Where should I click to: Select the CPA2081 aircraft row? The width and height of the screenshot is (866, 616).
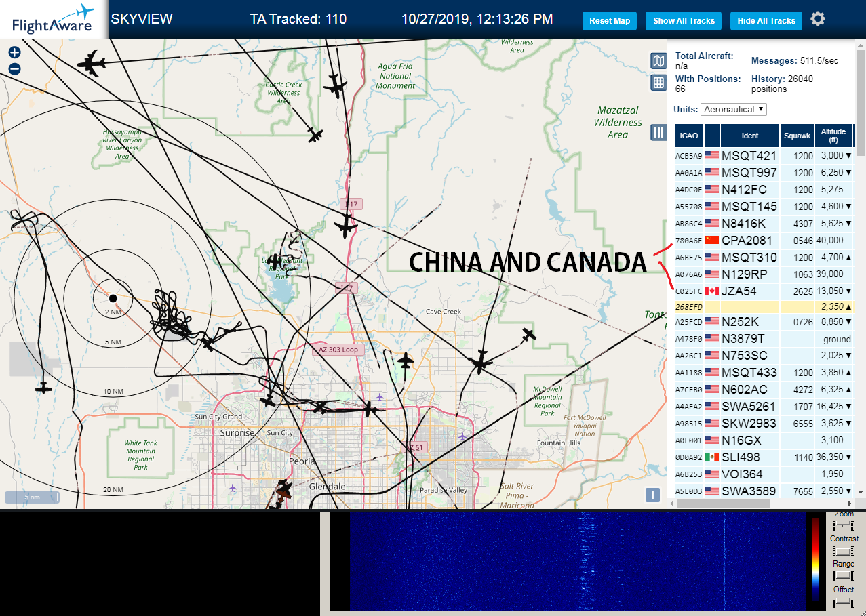click(x=764, y=240)
